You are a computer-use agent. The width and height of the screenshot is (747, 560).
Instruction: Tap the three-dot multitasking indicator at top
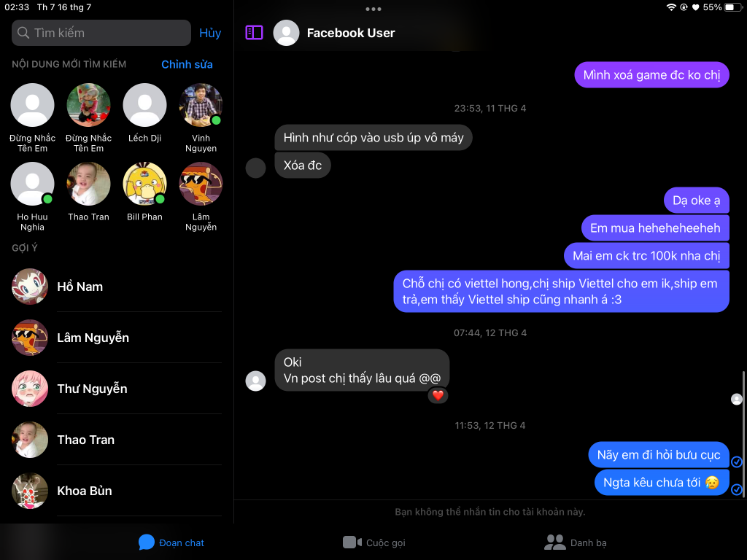point(373,9)
